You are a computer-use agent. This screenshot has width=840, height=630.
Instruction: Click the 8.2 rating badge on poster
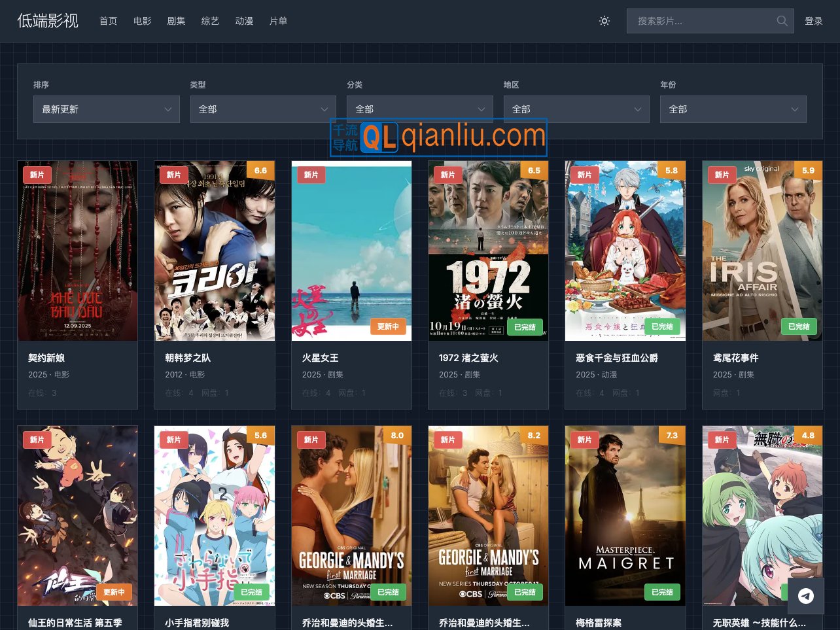(x=534, y=436)
